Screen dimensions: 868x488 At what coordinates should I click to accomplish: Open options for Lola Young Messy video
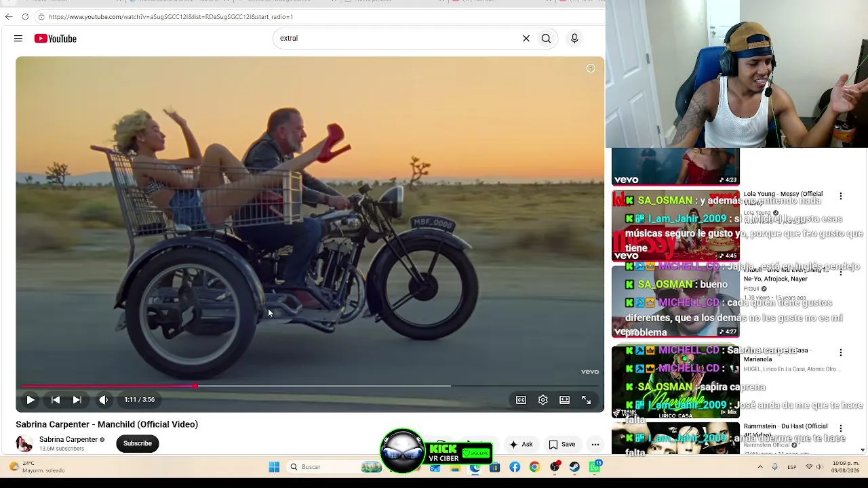tap(841, 197)
